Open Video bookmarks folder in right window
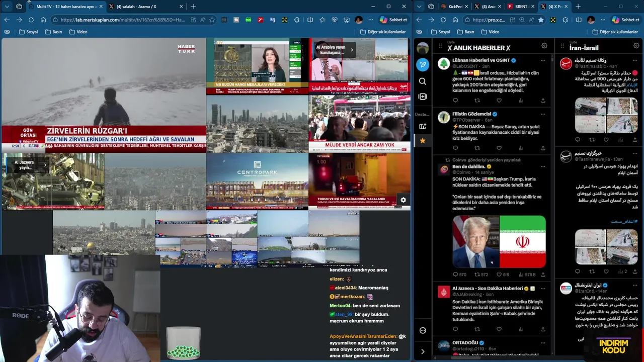644x362 pixels. click(x=490, y=32)
